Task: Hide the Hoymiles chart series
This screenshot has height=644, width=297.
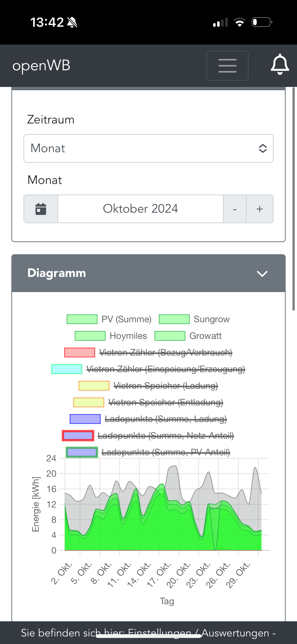Action: pyautogui.click(x=111, y=336)
